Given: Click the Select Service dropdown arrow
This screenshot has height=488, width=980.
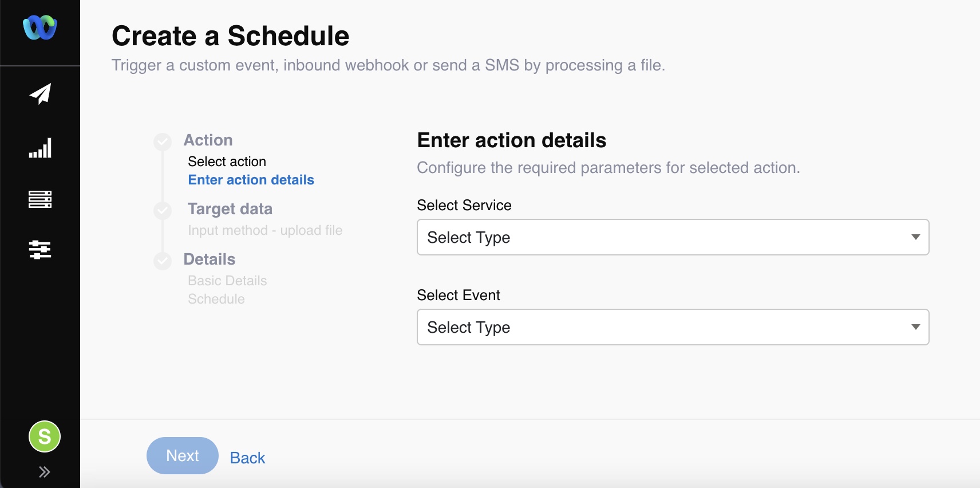Looking at the screenshot, I should [x=915, y=237].
